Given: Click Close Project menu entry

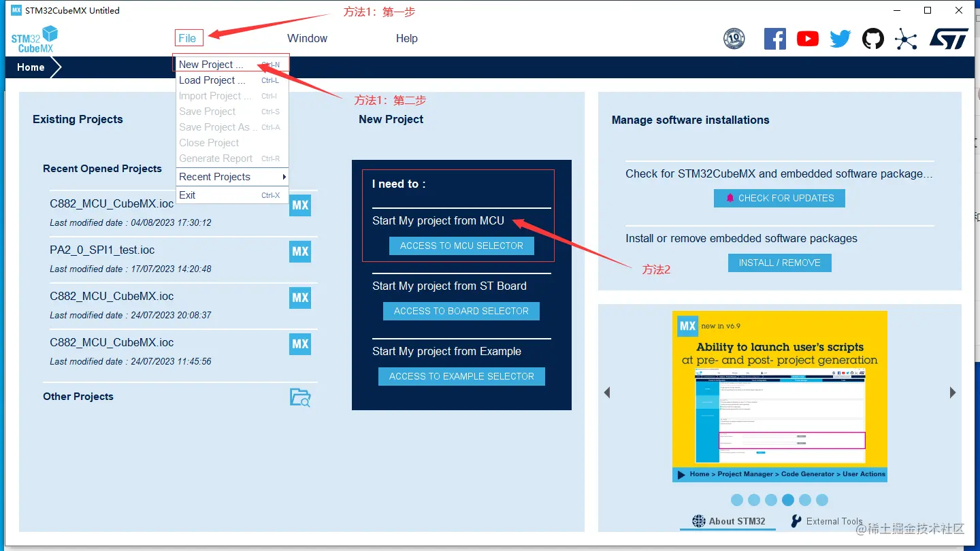Looking at the screenshot, I should [232, 143].
